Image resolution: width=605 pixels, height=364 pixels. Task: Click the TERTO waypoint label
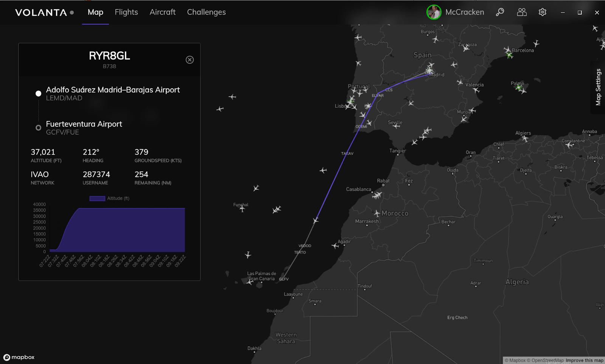(x=300, y=252)
